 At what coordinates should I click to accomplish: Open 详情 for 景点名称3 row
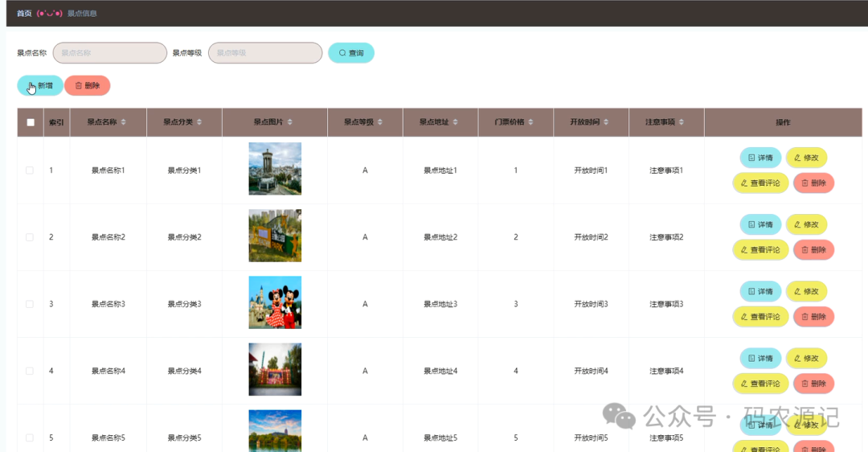click(760, 291)
